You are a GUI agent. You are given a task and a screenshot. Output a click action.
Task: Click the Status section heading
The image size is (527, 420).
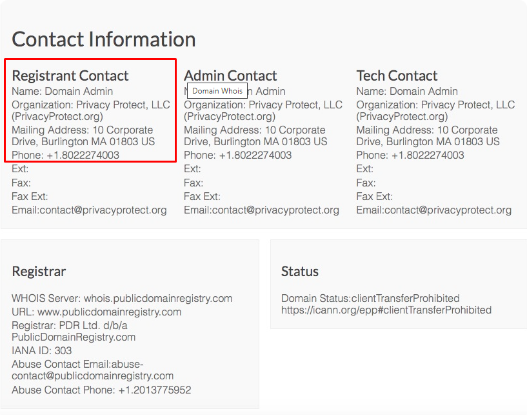coord(299,272)
